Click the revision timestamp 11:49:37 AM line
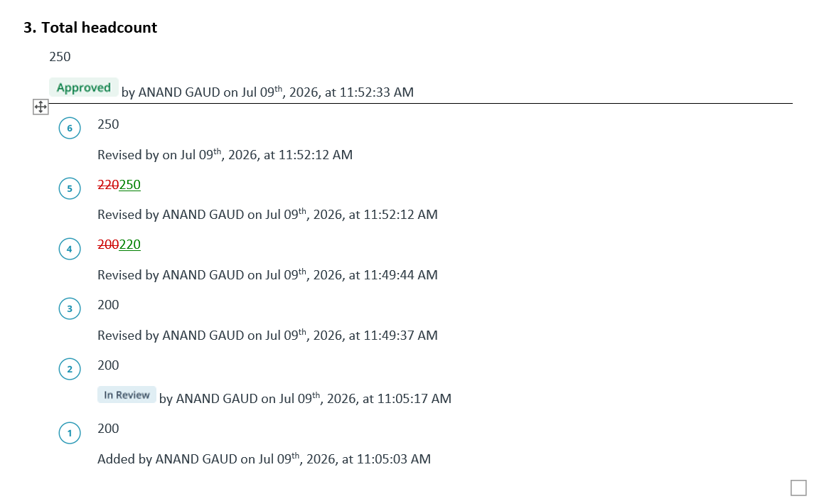This screenshot has height=504, width=824. click(267, 335)
